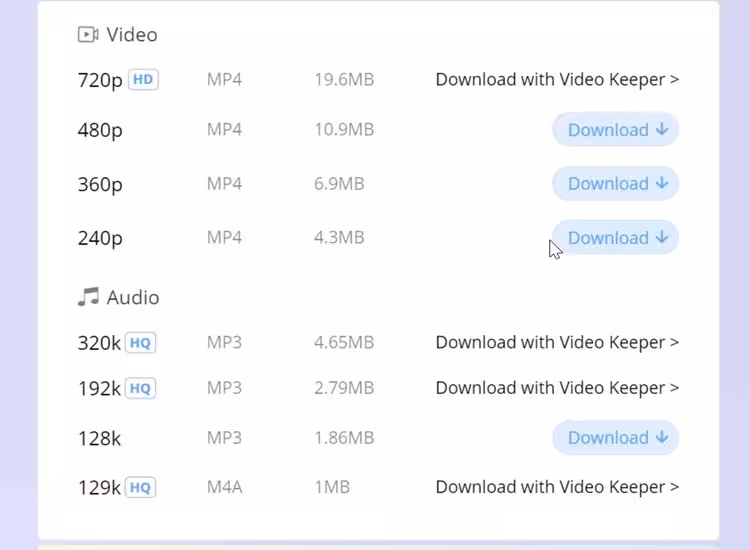Open Video Keeper link for 320k MP3
This screenshot has width=750, height=550.
(557, 343)
